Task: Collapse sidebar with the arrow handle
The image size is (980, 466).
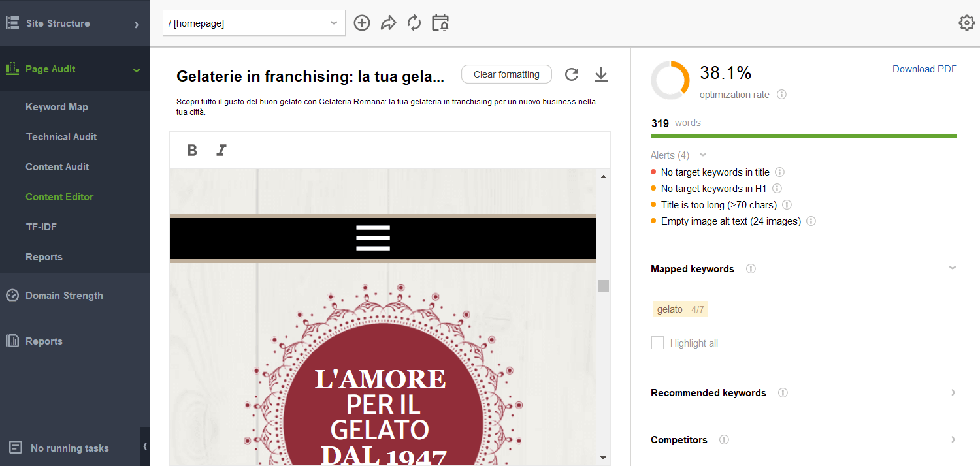Action: coord(144,446)
